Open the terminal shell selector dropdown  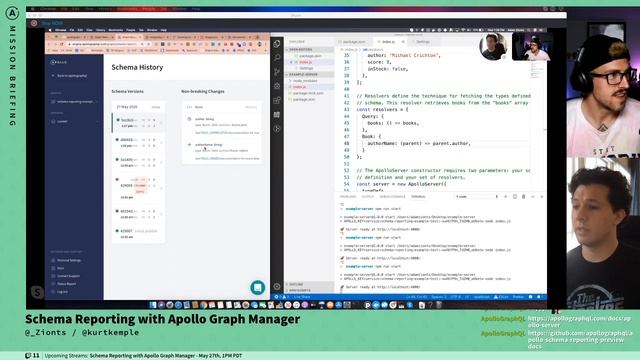tap(477, 197)
